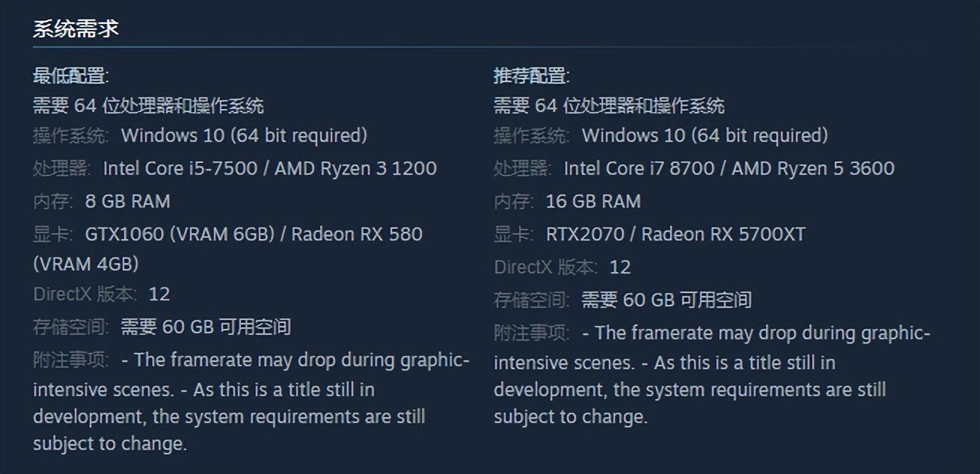Click minimum 需要 64 位处理器和操作系统 line
Screen dimensions: 980x474
pos(148,105)
